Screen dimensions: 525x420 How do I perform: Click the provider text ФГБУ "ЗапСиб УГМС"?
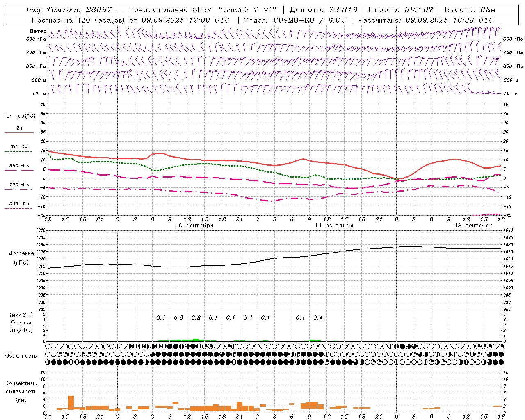click(x=235, y=10)
